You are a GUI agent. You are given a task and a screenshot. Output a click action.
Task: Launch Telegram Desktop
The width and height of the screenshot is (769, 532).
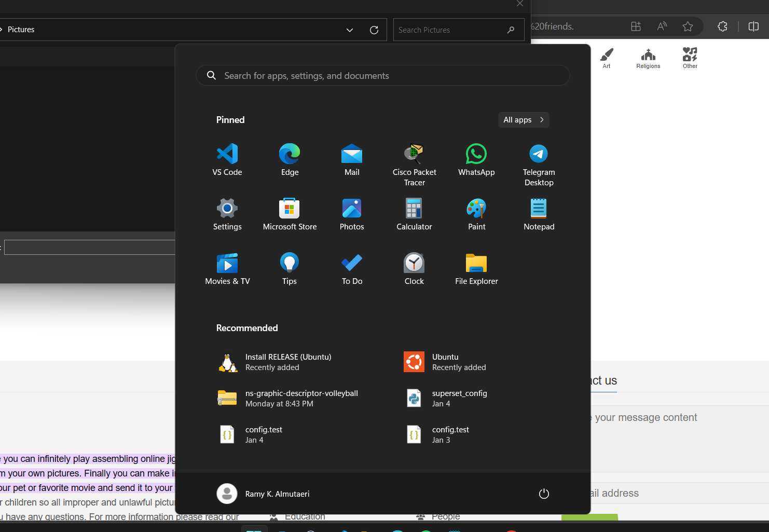click(539, 165)
